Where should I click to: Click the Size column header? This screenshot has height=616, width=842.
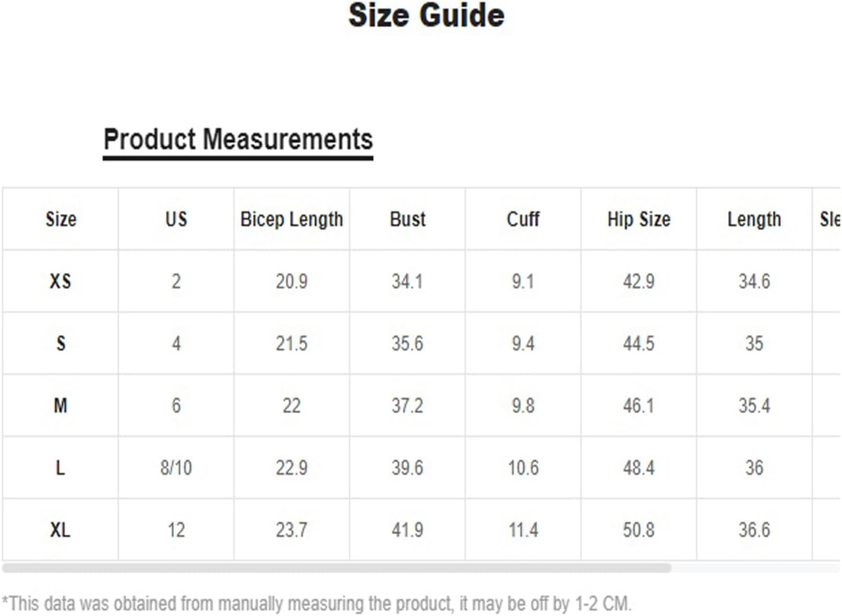click(x=61, y=219)
